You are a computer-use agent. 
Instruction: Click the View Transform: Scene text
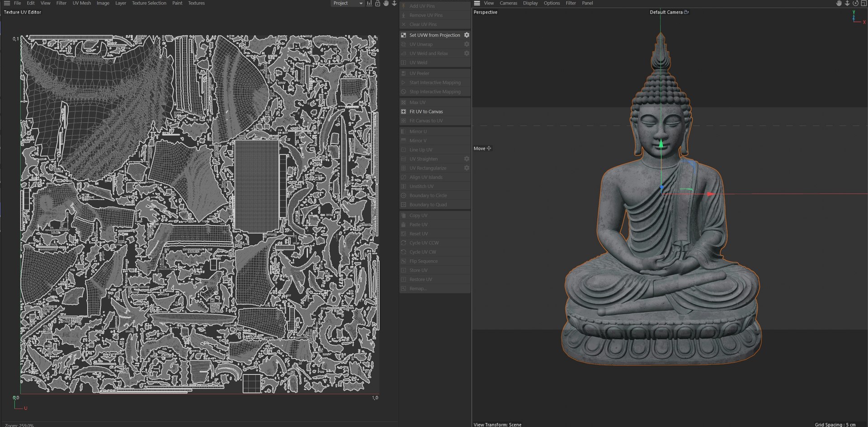[497, 424]
